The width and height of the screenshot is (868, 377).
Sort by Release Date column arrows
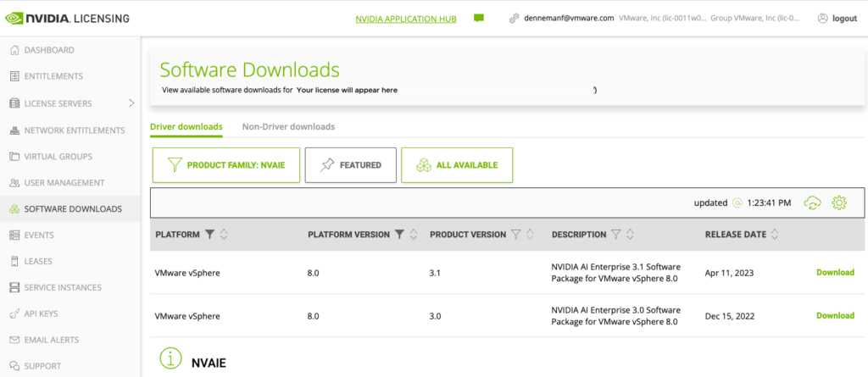775,235
